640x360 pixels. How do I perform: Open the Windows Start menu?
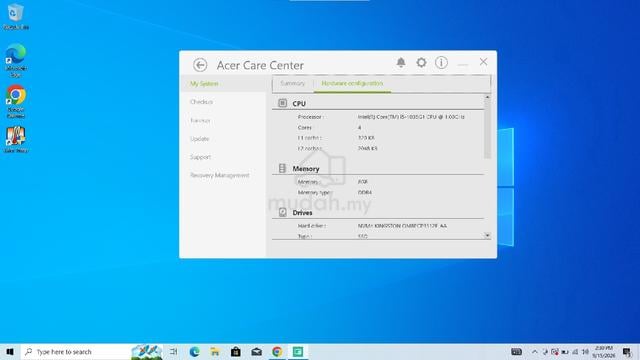coord(10,351)
